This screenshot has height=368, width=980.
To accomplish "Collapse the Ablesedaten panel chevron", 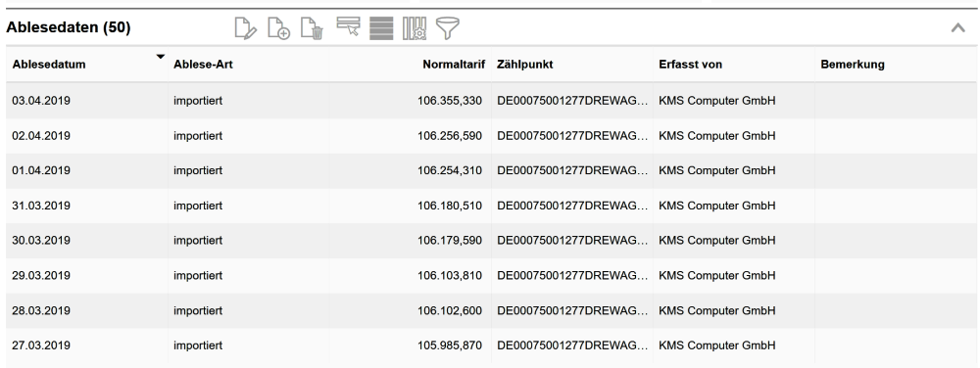I will 957,27.
